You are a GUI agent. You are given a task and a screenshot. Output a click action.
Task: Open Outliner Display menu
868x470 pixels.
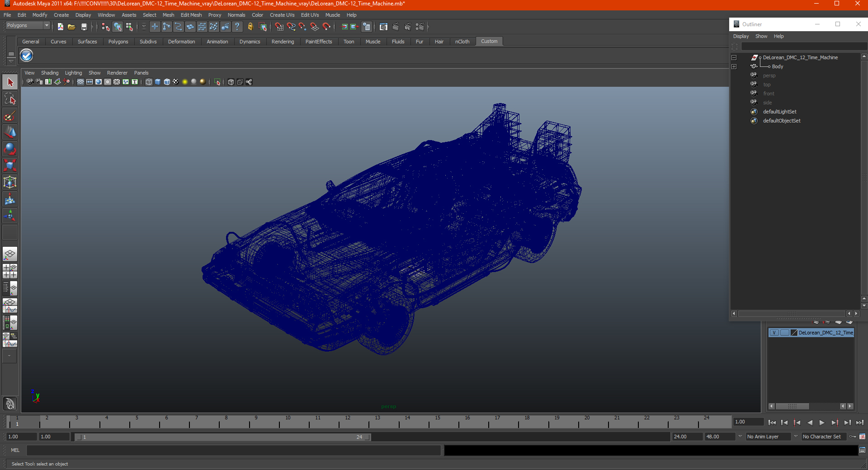(741, 36)
